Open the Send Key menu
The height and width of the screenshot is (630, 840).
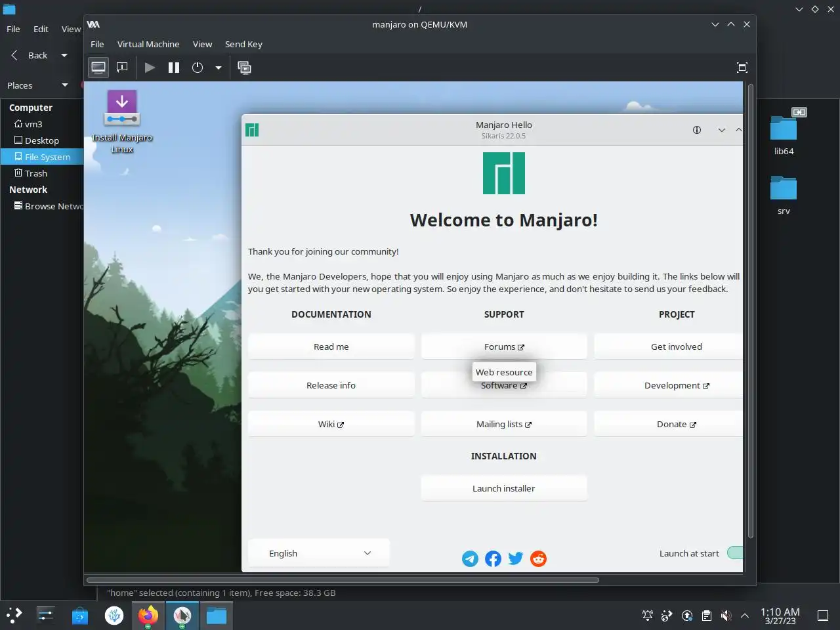(243, 44)
